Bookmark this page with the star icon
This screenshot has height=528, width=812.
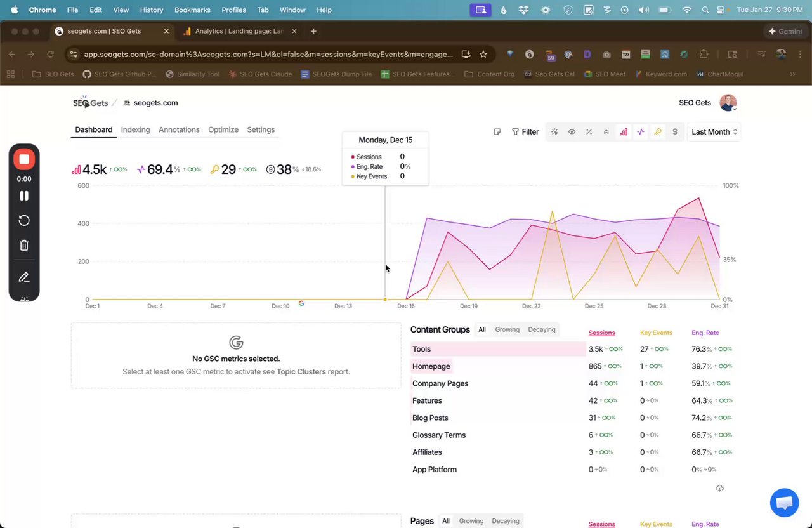tap(483, 55)
